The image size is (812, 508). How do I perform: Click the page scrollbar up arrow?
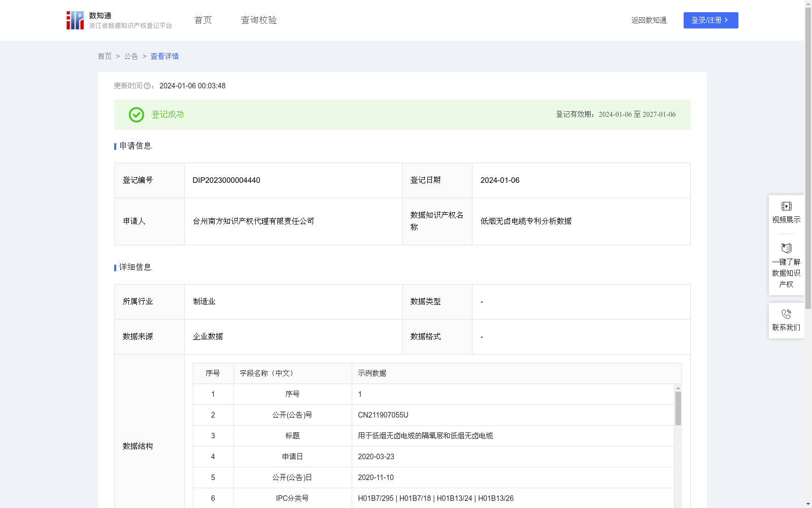[x=808, y=4]
